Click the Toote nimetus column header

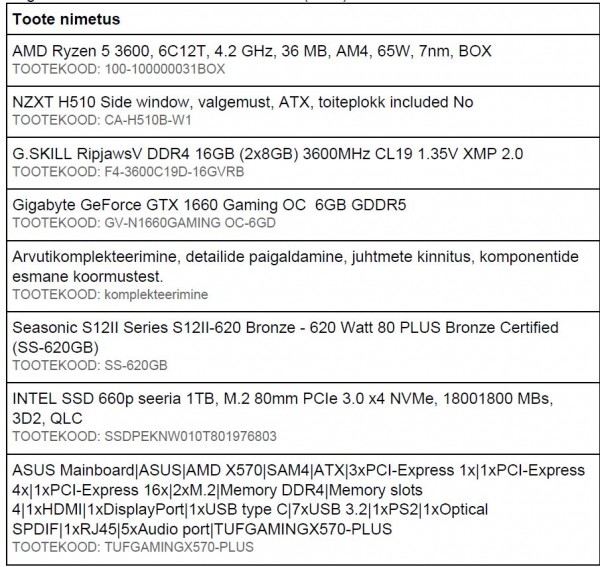[66, 19]
